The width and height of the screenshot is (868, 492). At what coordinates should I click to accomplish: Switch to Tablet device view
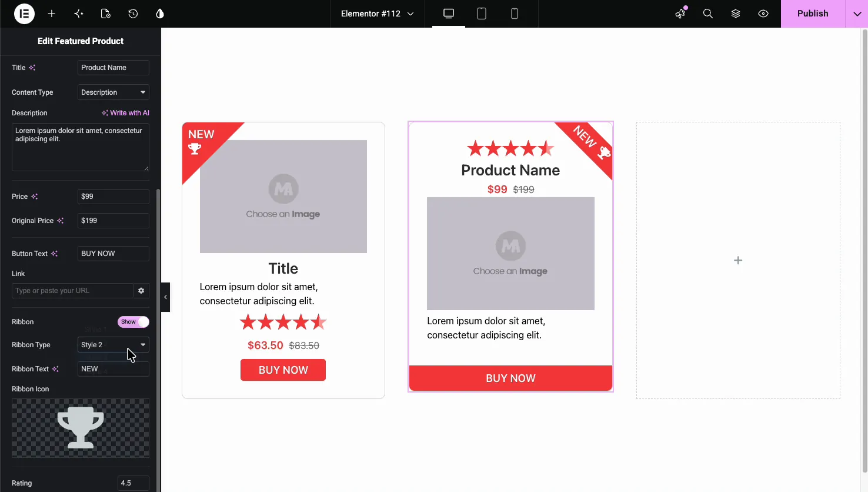click(482, 14)
